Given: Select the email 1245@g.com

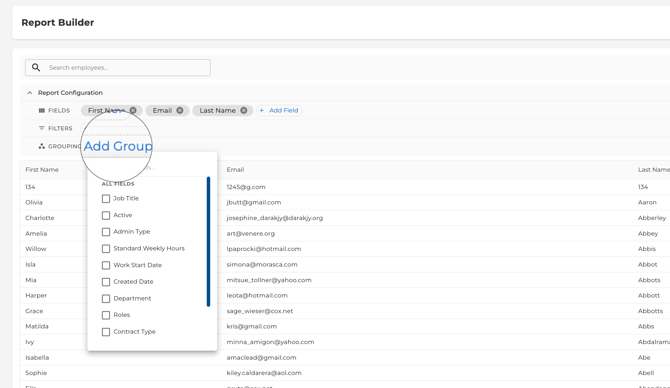Looking at the screenshot, I should (246, 187).
